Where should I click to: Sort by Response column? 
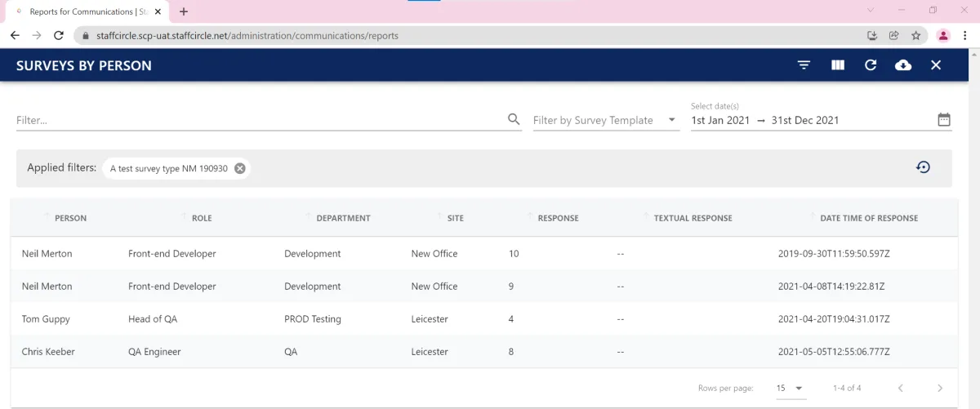pos(558,218)
